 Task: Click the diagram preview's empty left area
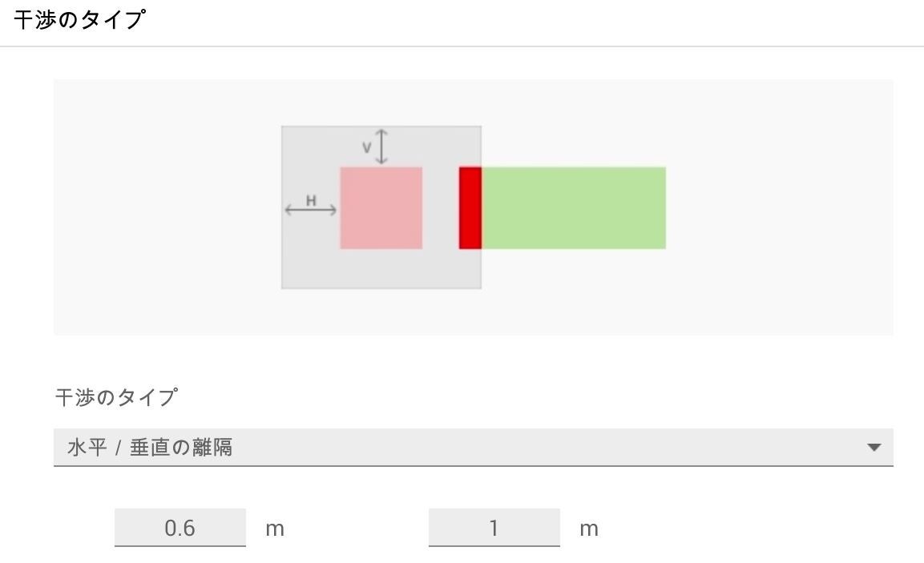coord(160,207)
